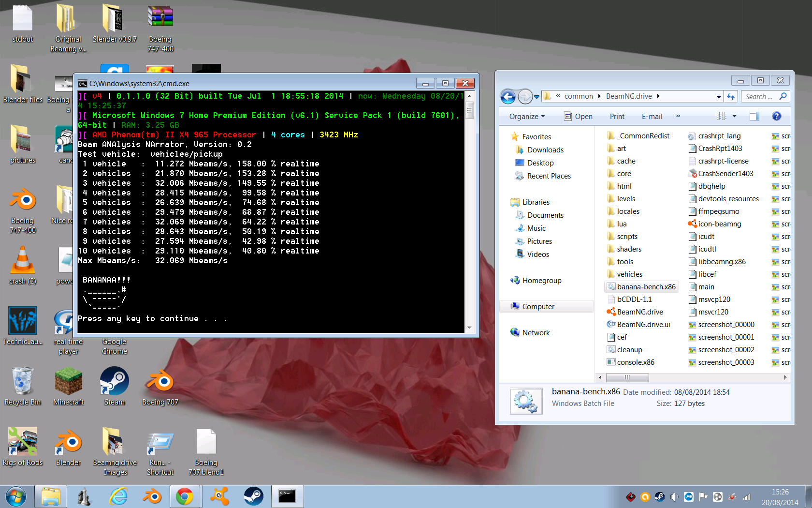Click the horizontal scrollbar in file list
This screenshot has width=812, height=508.
tap(627, 377)
